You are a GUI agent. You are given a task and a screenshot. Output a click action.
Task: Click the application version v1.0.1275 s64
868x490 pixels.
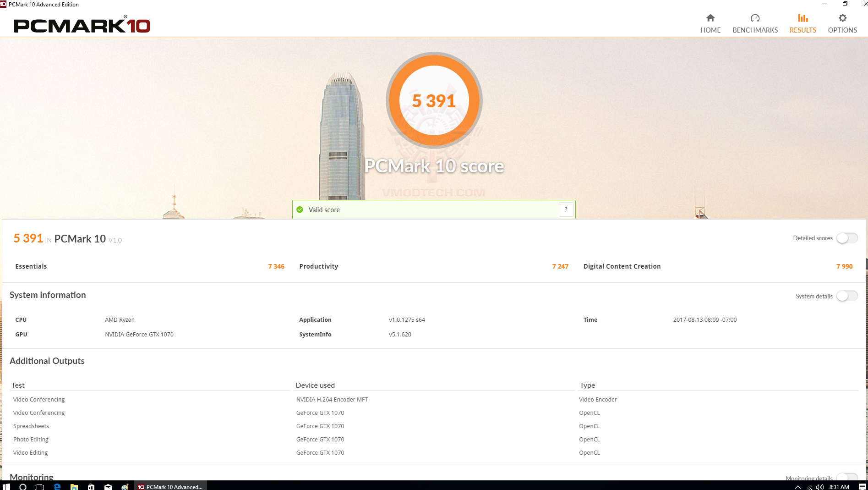[407, 320]
